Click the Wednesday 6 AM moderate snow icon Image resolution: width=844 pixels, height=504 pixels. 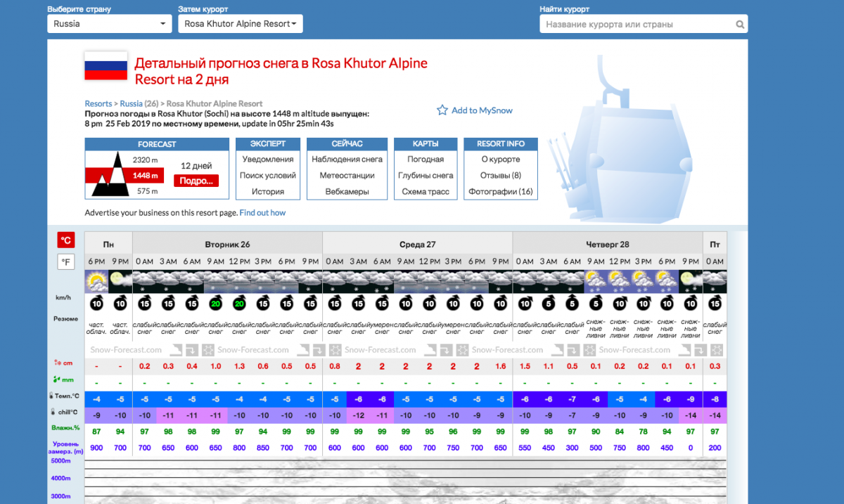(382, 282)
